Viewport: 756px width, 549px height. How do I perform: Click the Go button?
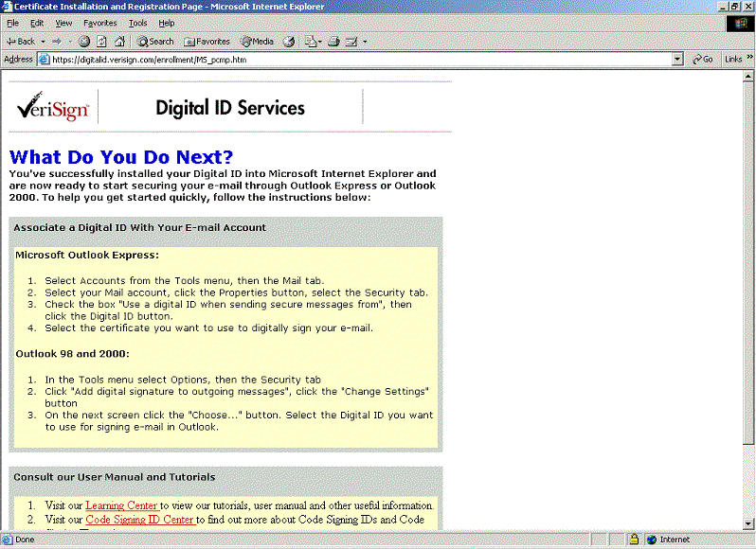[703, 60]
